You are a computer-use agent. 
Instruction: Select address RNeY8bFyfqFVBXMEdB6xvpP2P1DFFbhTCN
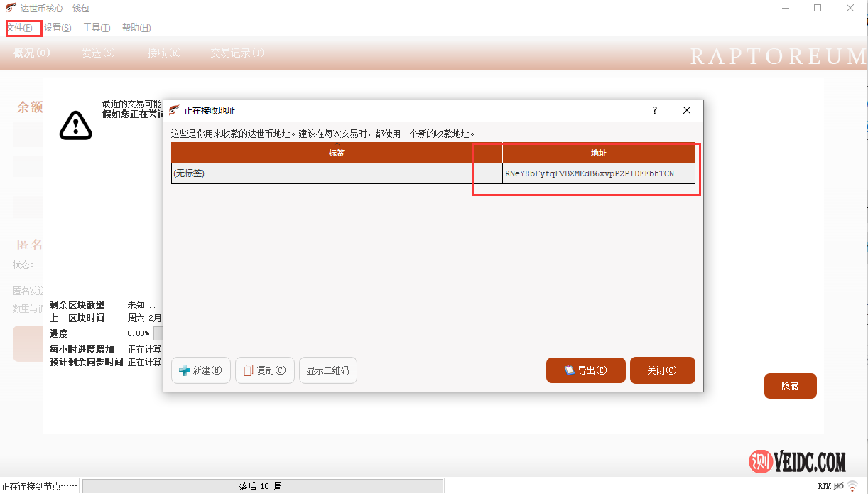click(599, 173)
